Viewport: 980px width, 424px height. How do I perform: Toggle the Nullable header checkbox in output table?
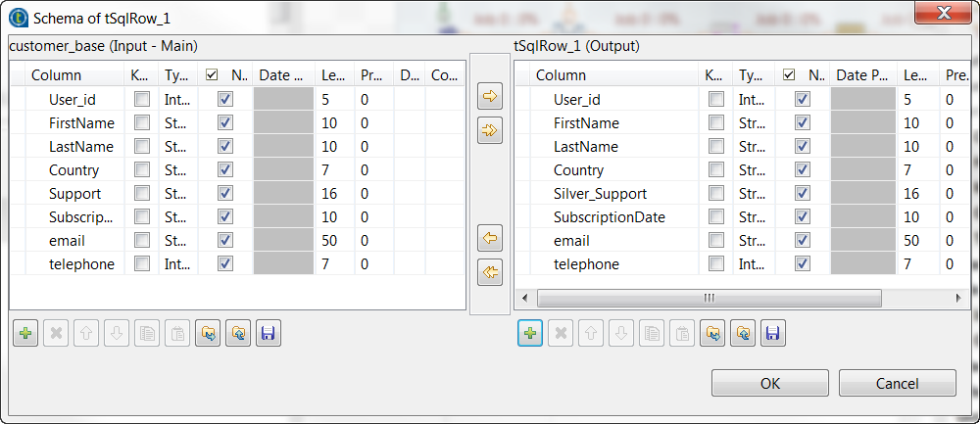click(x=789, y=75)
